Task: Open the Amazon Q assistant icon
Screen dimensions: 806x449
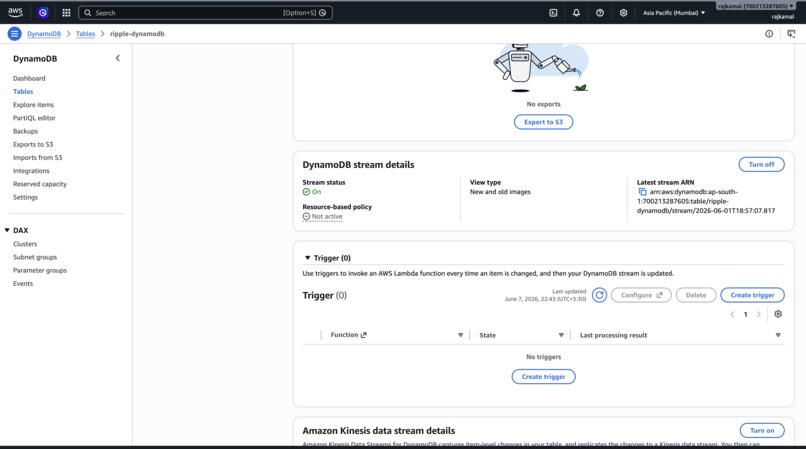Action: coord(43,12)
